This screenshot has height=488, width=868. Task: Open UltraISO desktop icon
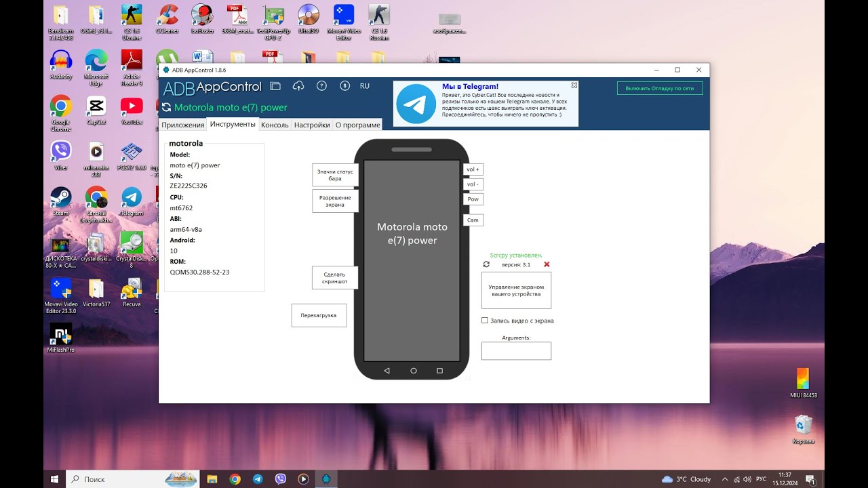tap(309, 20)
